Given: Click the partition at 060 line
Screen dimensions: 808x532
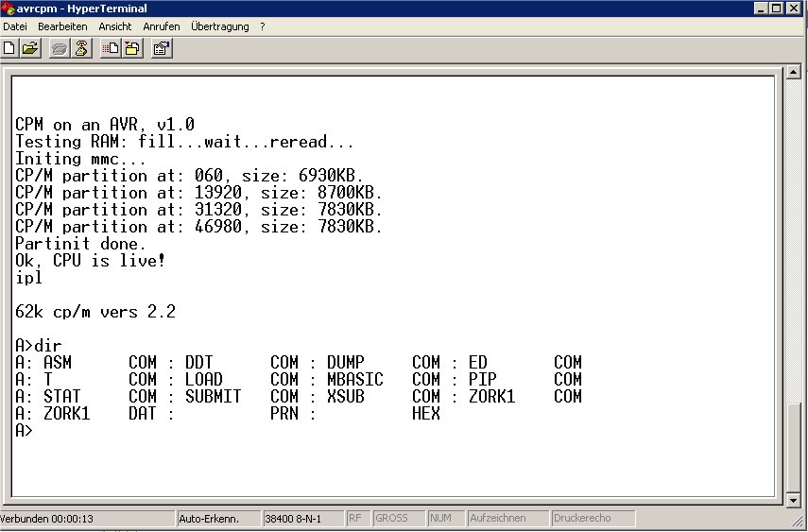Looking at the screenshot, I should pyautogui.click(x=189, y=175).
